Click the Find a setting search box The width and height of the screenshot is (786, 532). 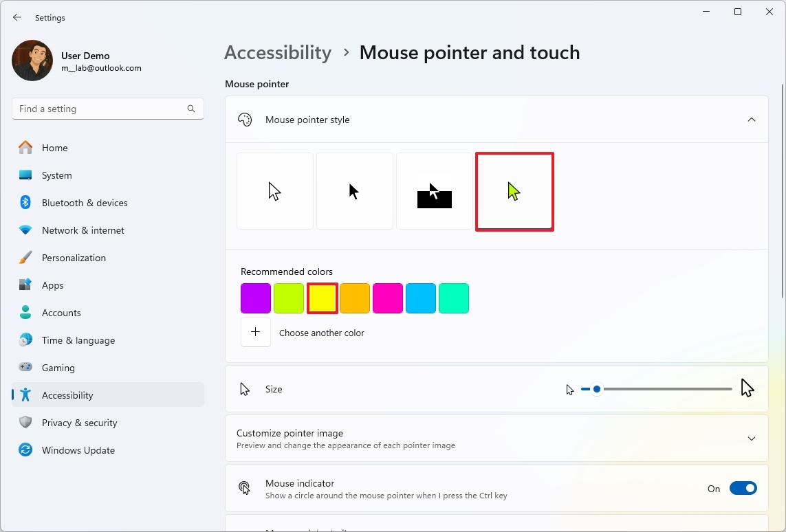click(100, 109)
